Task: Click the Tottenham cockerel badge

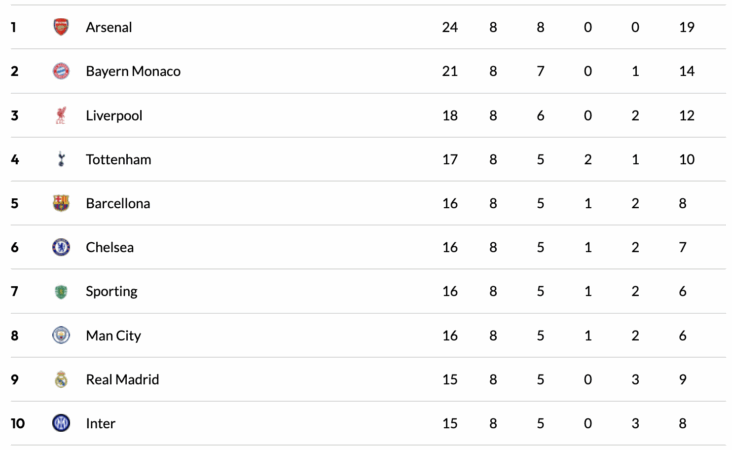Action: click(x=61, y=159)
